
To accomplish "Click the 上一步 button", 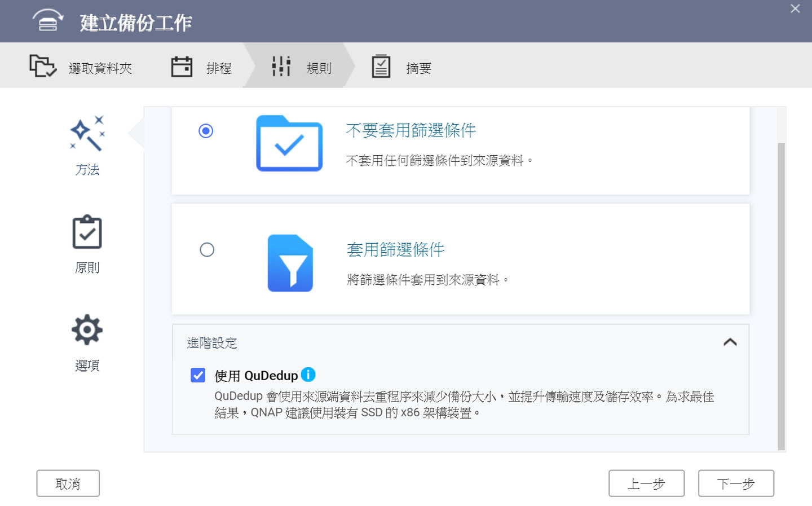I will (x=647, y=483).
